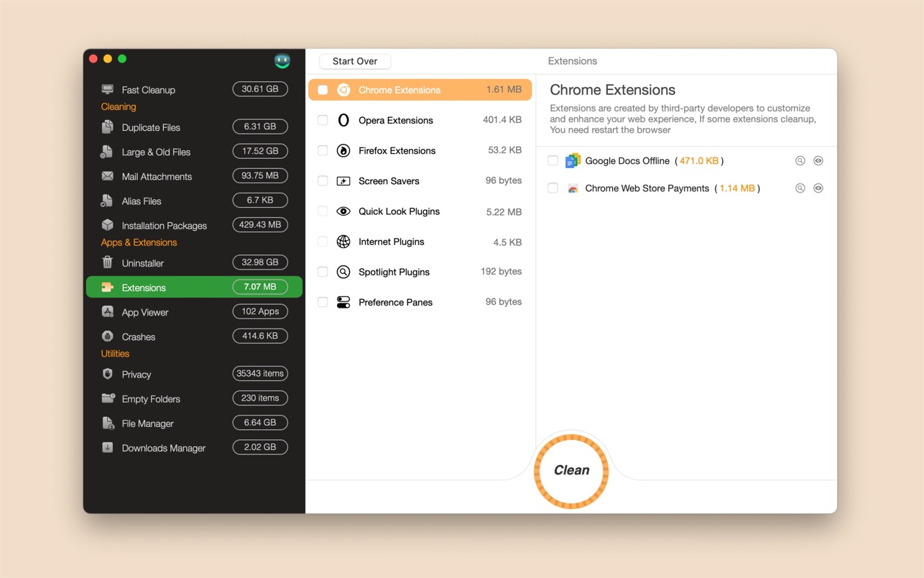Hit the round Clean button
The image size is (924, 578).
(571, 471)
